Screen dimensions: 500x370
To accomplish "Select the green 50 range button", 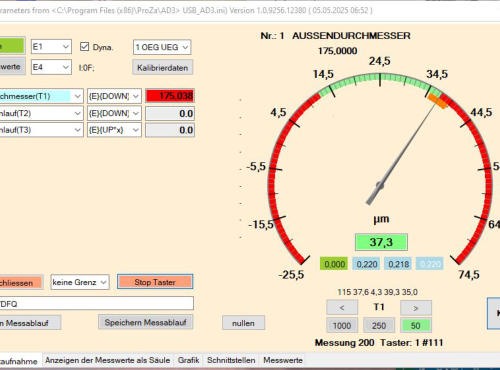I will 416,325.
